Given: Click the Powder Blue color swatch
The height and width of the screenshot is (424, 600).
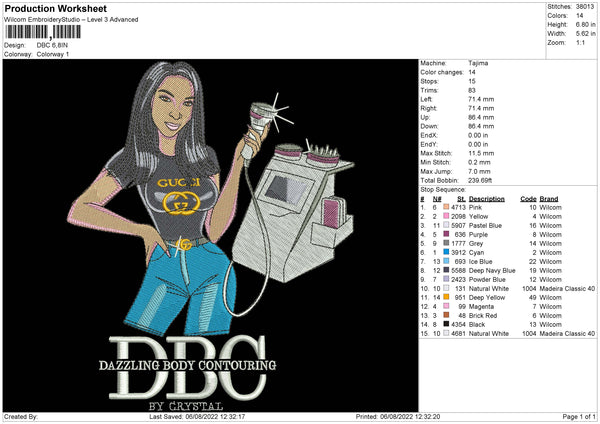Looking at the screenshot, I should click(x=446, y=279).
